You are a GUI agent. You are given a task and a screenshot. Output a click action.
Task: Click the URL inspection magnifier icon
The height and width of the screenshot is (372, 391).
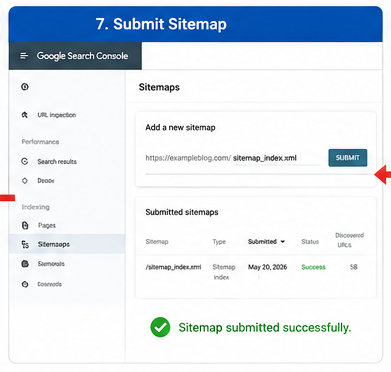tap(25, 115)
